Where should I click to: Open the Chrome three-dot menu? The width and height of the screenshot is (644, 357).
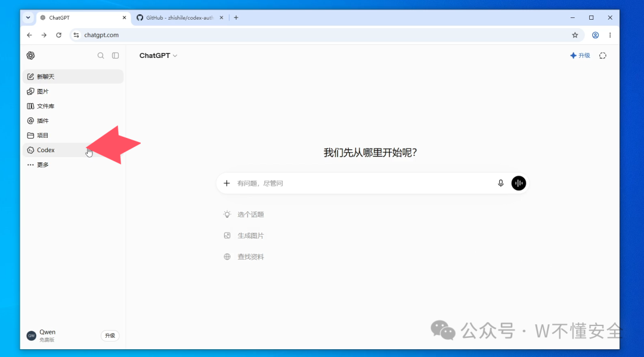point(610,35)
